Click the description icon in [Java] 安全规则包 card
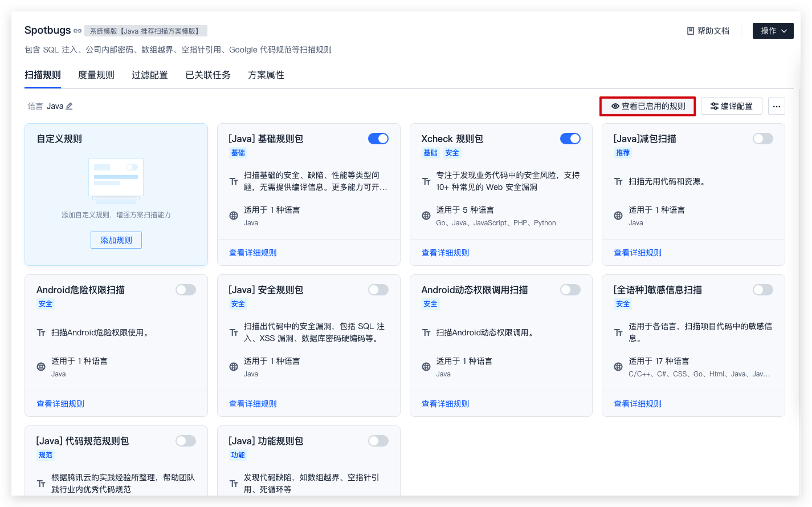This screenshot has height=507, width=812. pos(234,332)
